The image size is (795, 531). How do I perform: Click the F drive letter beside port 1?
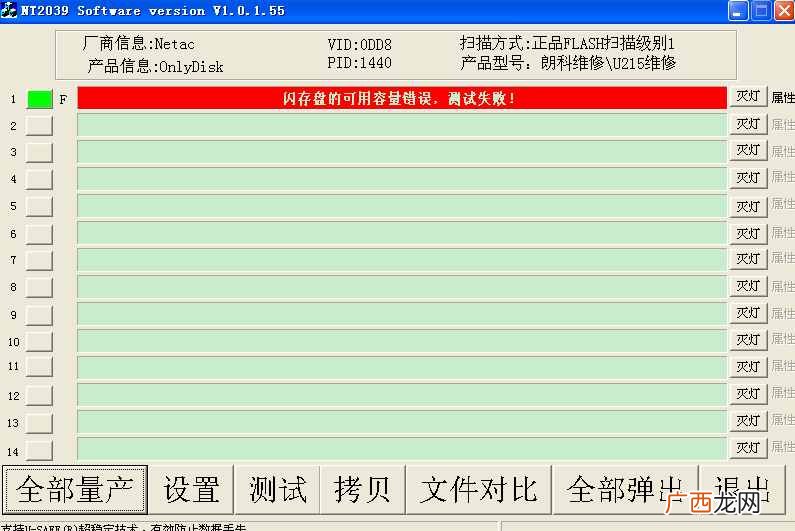click(x=63, y=99)
